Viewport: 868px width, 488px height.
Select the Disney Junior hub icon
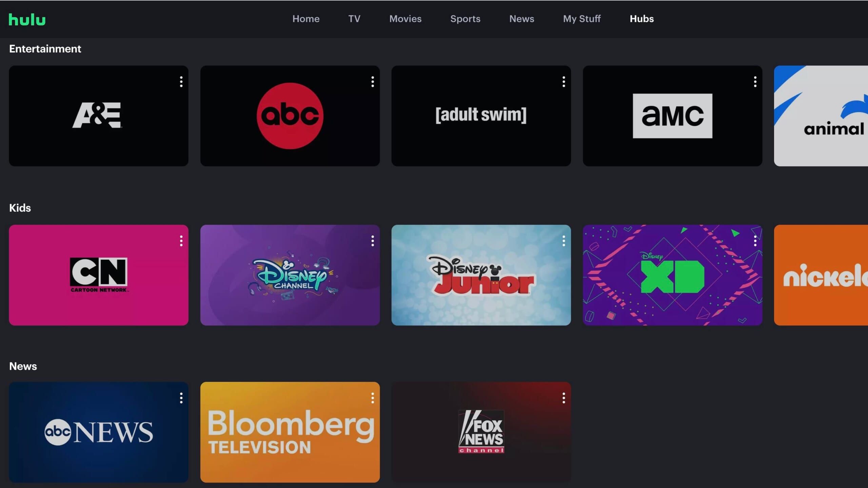pos(481,275)
